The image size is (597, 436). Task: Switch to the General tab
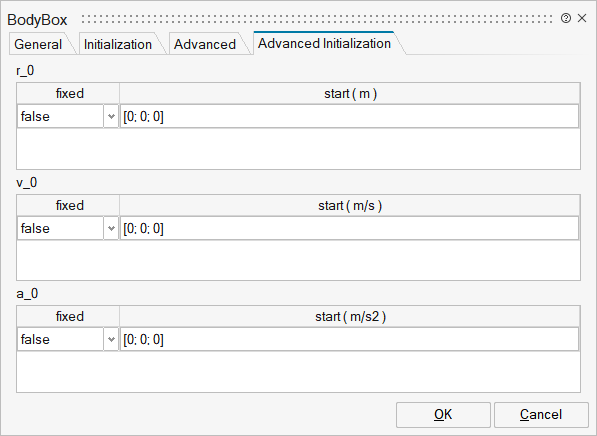38,44
